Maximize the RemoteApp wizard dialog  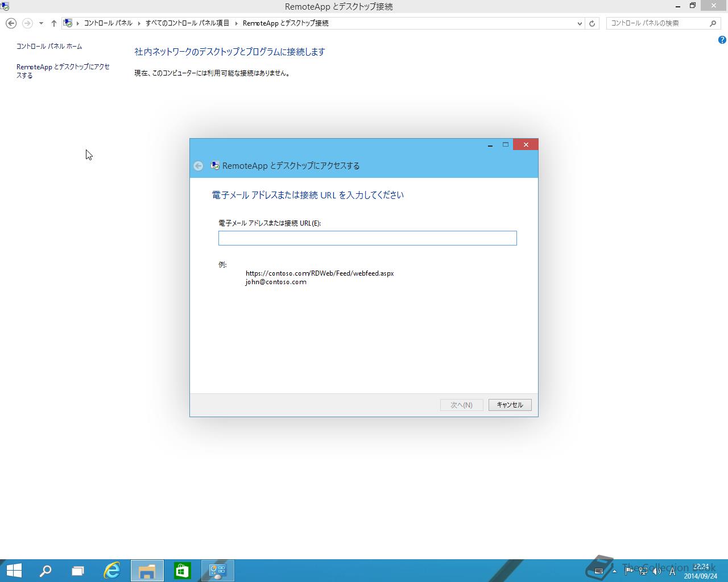(505, 145)
